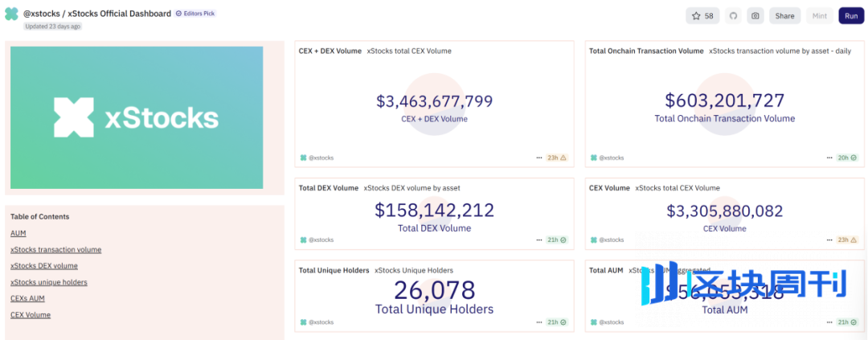Click 'xStocks Unique Holders' query name
The width and height of the screenshot is (868, 340).
(414, 270)
